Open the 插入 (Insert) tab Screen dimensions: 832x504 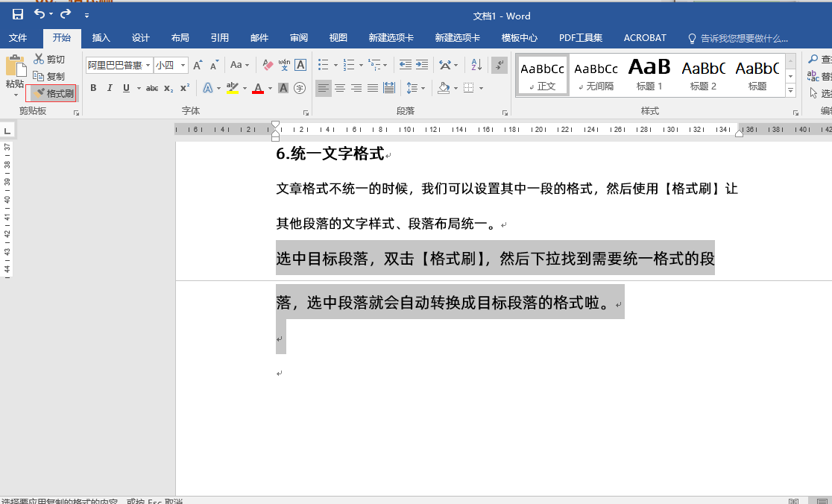101,38
